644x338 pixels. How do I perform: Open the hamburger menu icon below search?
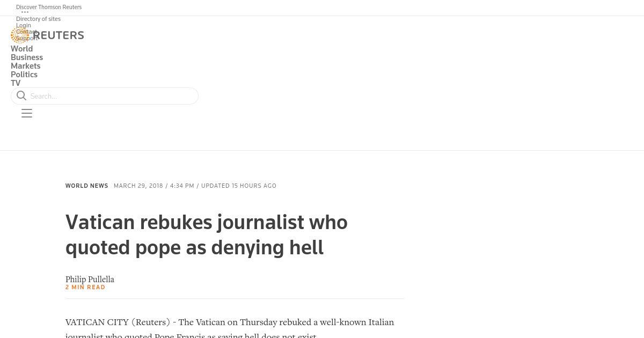pos(27,113)
